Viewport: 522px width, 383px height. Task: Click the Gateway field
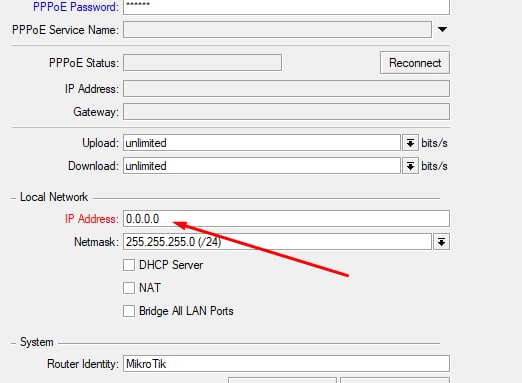point(286,112)
